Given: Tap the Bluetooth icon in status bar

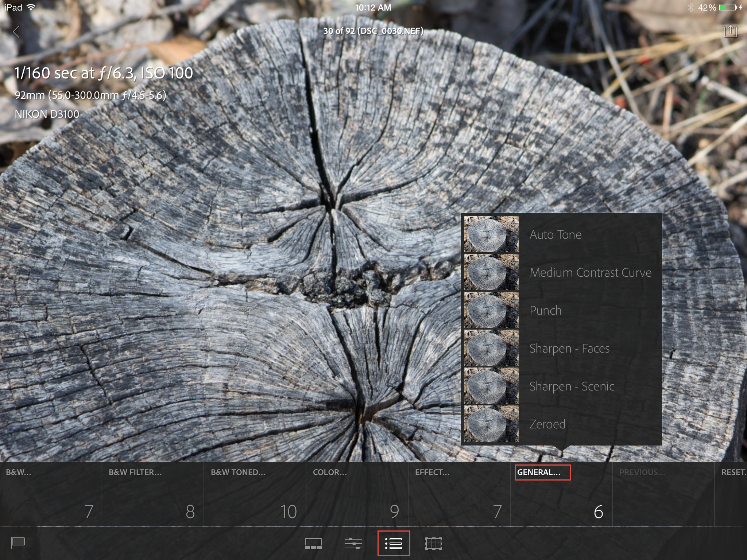Looking at the screenshot, I should [690, 7].
